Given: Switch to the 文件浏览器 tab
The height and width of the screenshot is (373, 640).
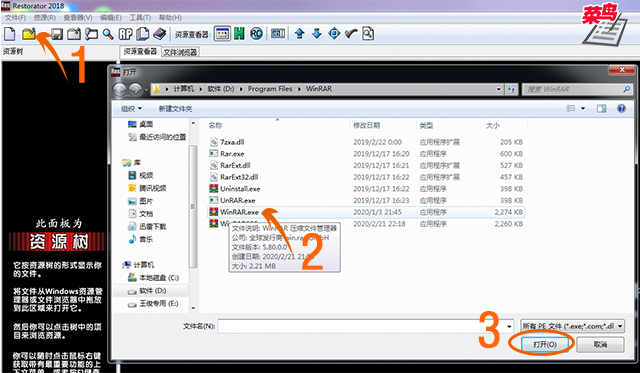Looking at the screenshot, I should (x=180, y=52).
